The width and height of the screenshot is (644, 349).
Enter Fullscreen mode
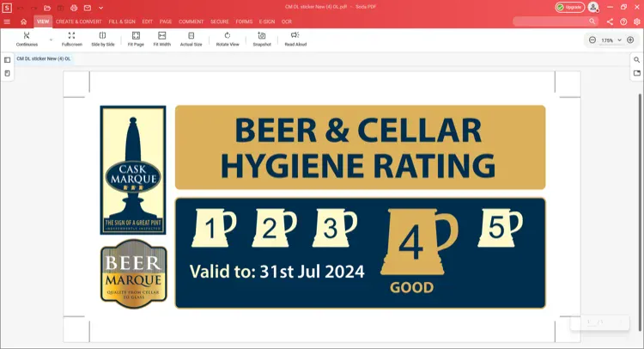(72, 39)
